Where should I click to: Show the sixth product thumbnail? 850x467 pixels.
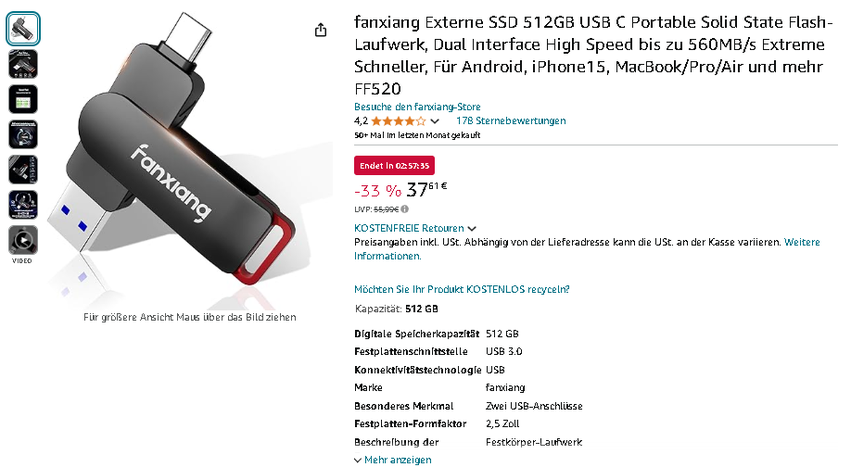23,204
